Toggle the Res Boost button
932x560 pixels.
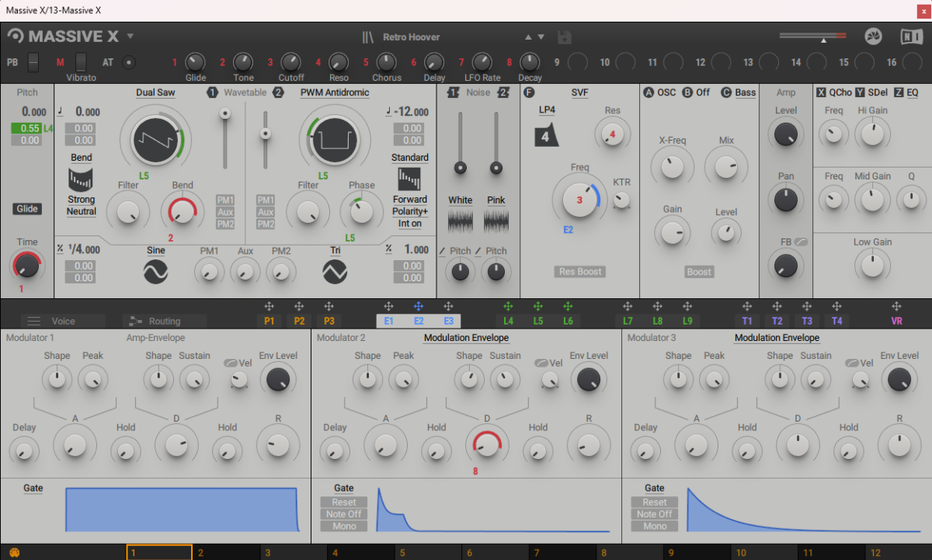pyautogui.click(x=579, y=272)
